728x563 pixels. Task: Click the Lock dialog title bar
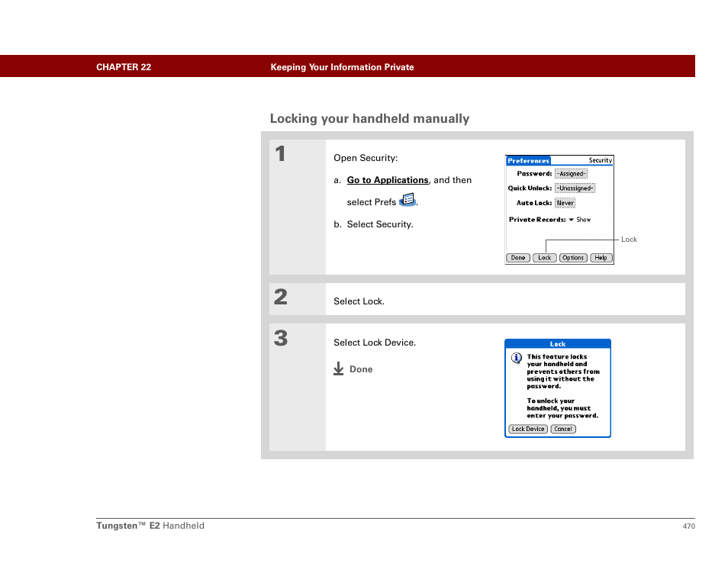click(x=558, y=344)
